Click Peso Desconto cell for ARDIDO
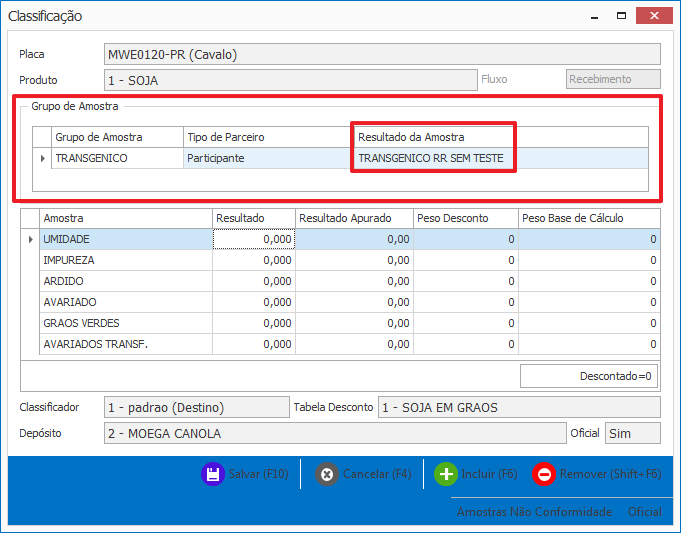 click(x=466, y=281)
